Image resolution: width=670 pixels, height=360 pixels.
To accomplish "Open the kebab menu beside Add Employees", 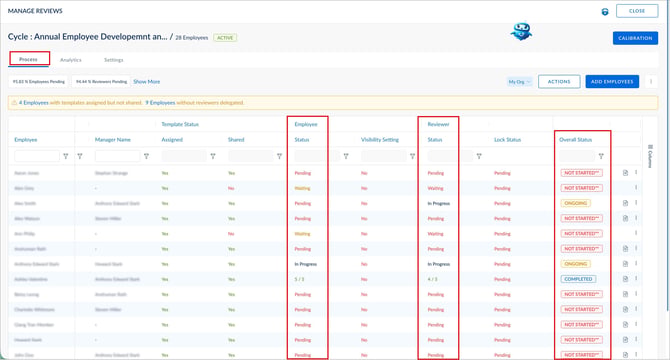I will click(651, 81).
